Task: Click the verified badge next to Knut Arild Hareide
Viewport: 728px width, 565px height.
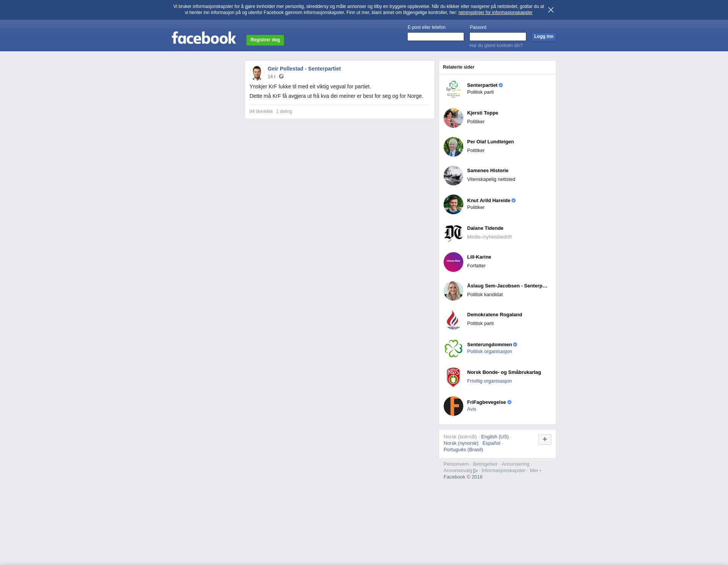Action: (514, 201)
